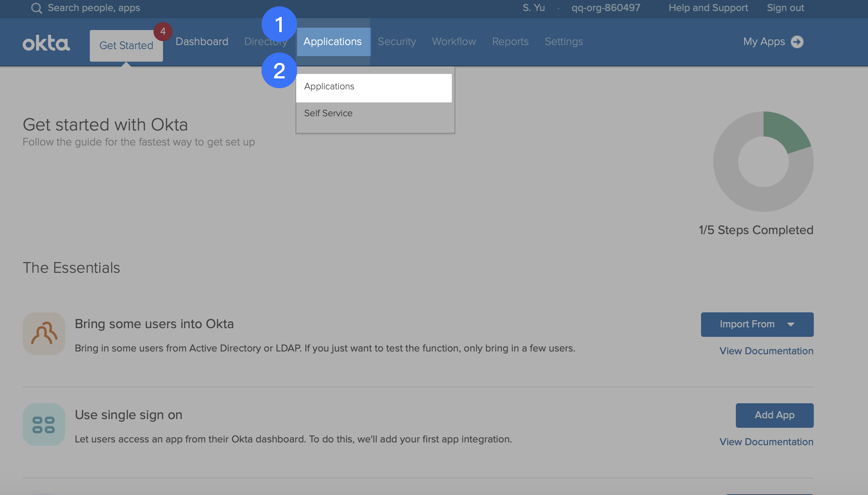Open the Settings section
This screenshot has height=495, width=868.
[564, 41]
